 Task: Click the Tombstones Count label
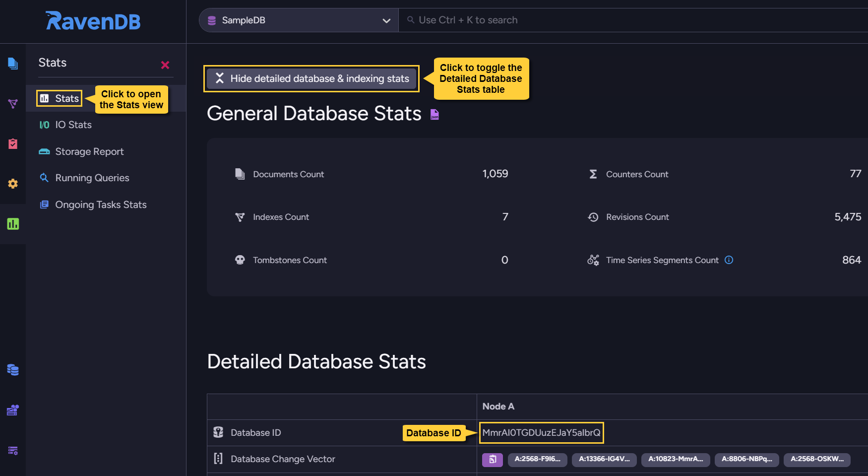290,260
